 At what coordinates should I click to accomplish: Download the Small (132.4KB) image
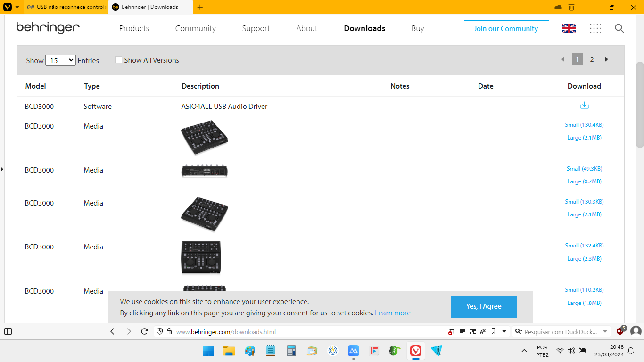584,246
